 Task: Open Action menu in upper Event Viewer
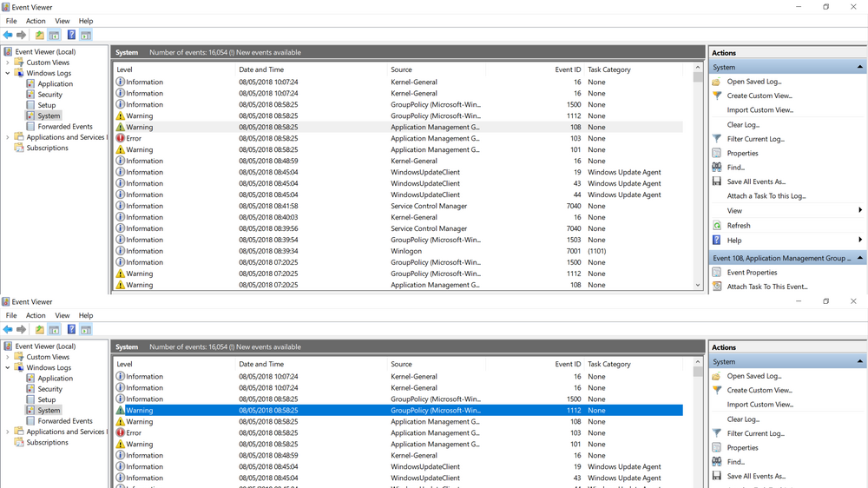point(36,21)
